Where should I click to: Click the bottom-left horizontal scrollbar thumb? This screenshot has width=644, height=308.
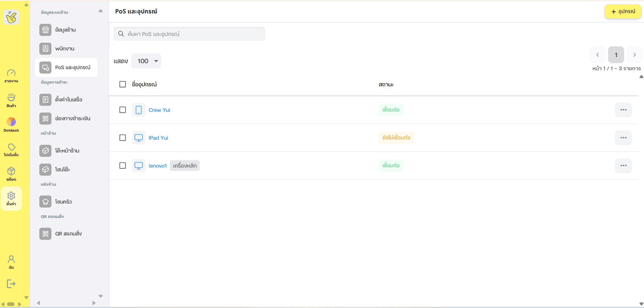(11, 304)
